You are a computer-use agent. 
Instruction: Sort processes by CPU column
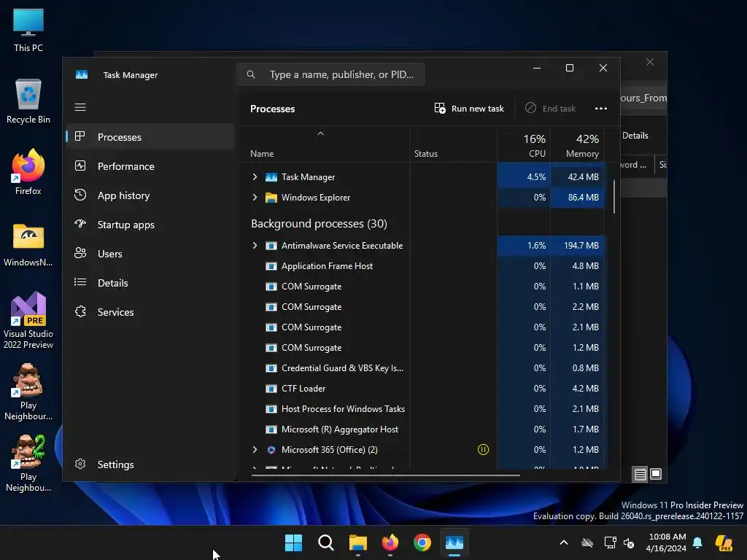(x=524, y=145)
